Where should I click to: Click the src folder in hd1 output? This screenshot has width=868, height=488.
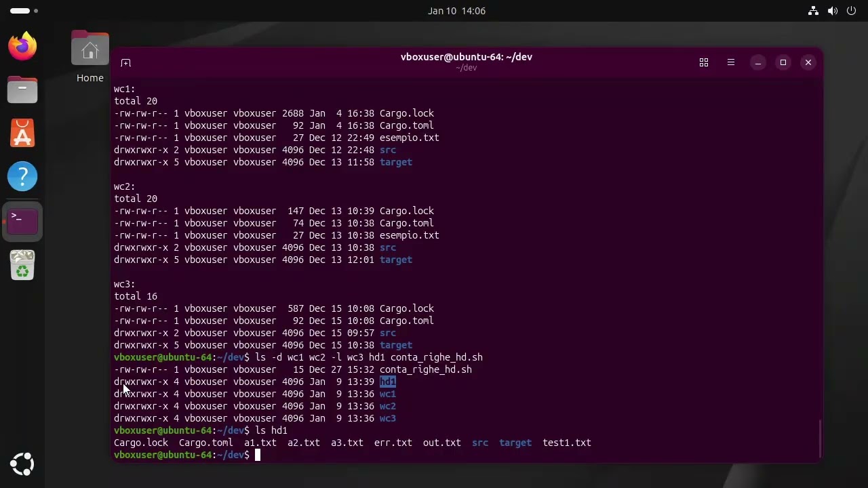click(480, 443)
